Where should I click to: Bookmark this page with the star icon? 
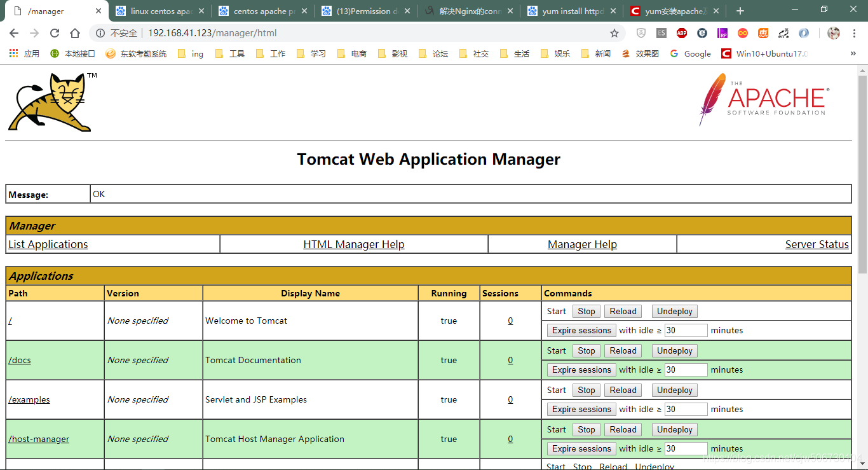pos(614,33)
